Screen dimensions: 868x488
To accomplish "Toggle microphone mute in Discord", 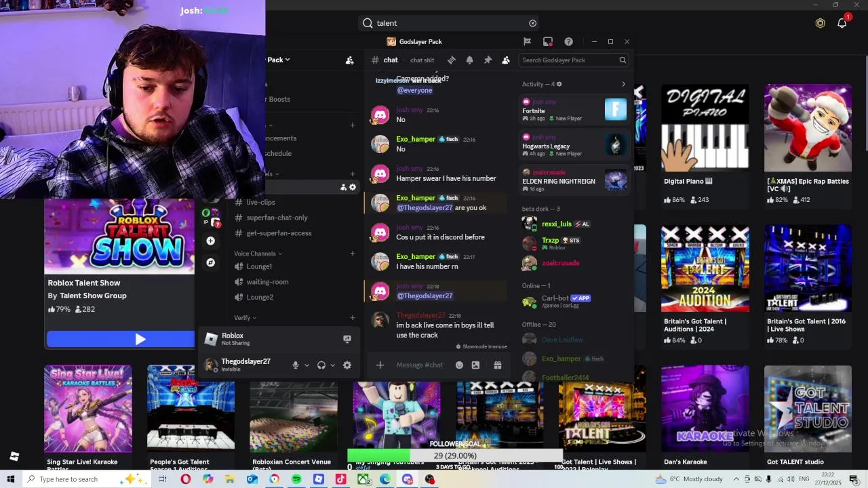I will point(295,365).
